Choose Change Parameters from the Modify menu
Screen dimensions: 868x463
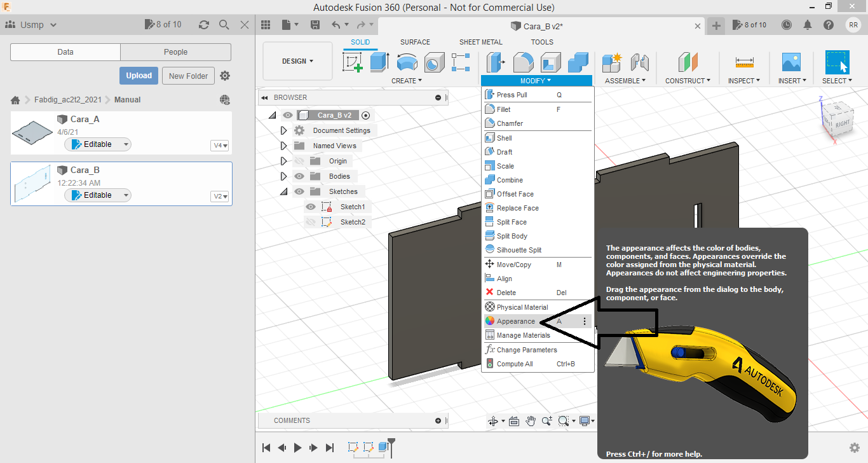[538, 350]
